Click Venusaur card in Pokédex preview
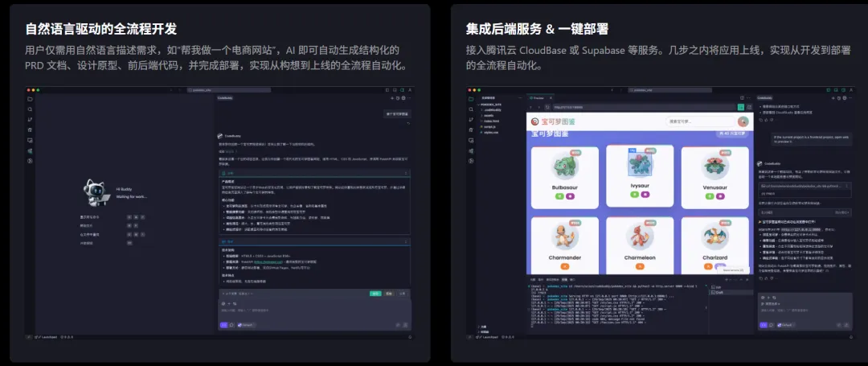Viewport: 868px width, 366px height. pos(714,179)
